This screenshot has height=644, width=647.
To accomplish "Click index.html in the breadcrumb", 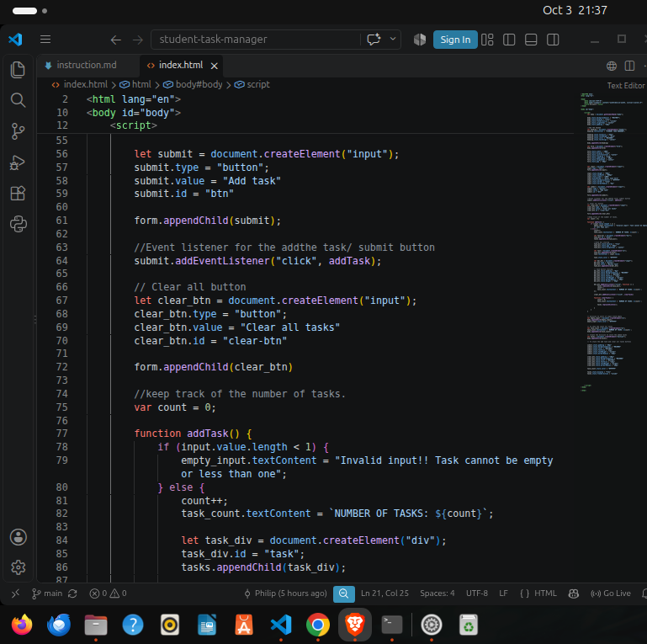I will (86, 84).
